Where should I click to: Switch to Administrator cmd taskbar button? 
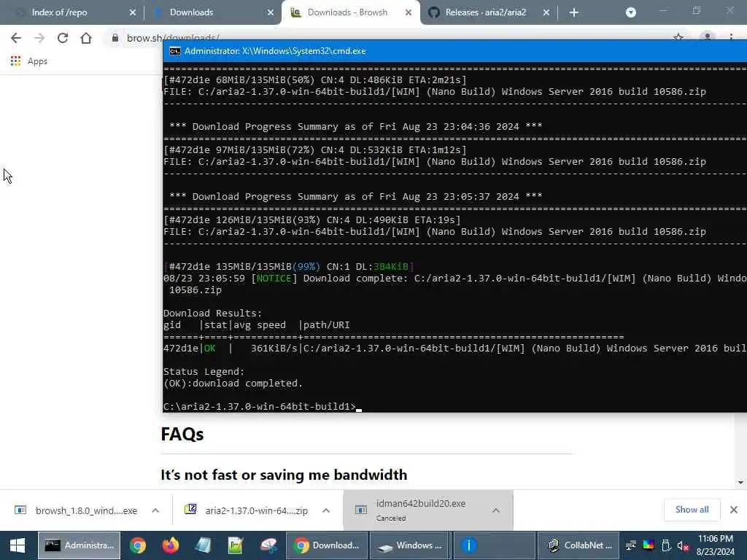click(79, 545)
